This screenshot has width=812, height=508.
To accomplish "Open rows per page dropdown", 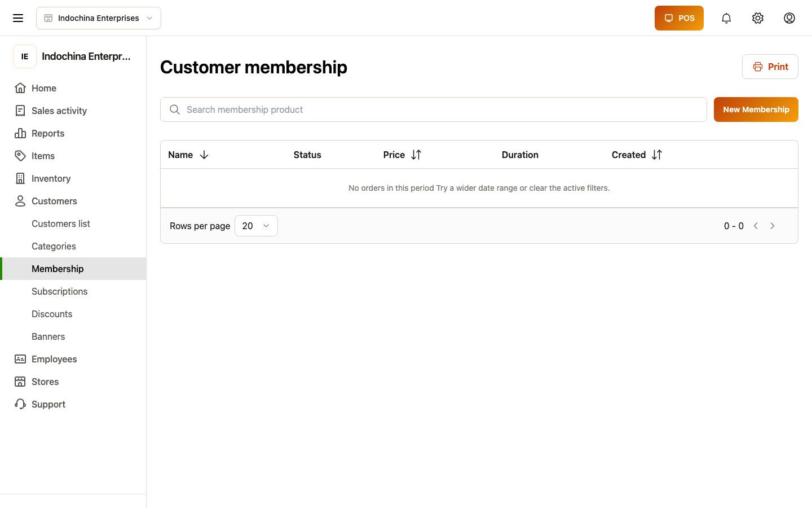I will (256, 226).
